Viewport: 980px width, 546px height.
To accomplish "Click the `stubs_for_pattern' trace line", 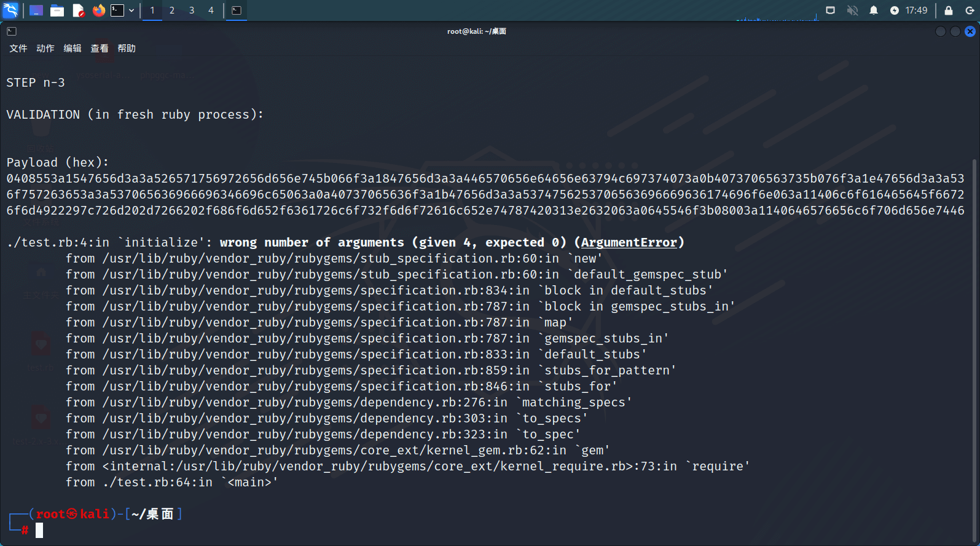I will click(371, 370).
